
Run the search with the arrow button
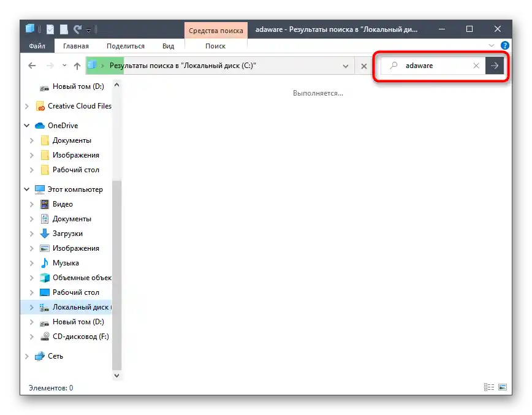click(x=495, y=66)
